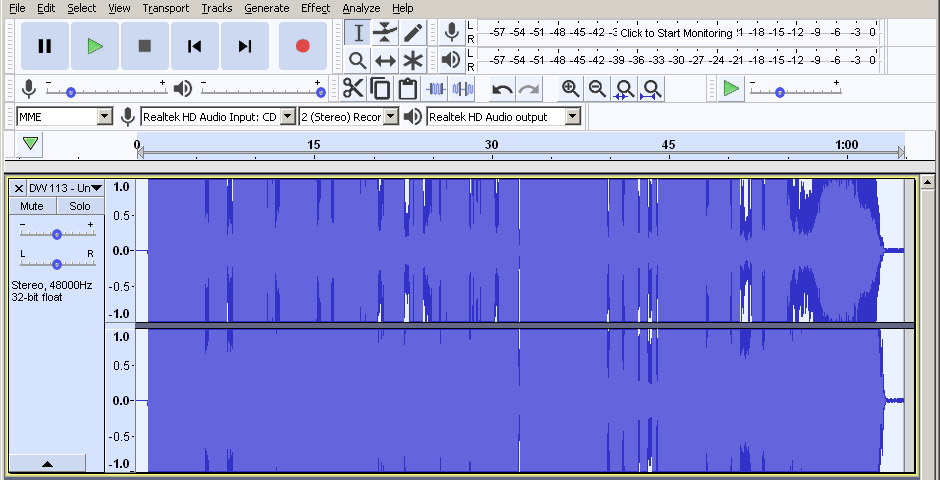Click the Cut (scissors) tool
The width and height of the screenshot is (940, 480).
353,89
